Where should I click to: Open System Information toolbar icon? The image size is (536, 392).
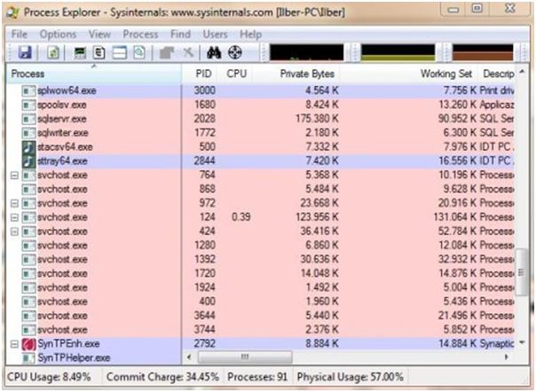point(80,52)
